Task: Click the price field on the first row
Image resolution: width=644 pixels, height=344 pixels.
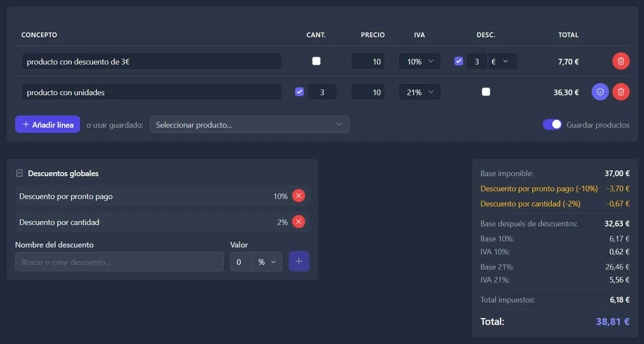Action: pos(368,61)
